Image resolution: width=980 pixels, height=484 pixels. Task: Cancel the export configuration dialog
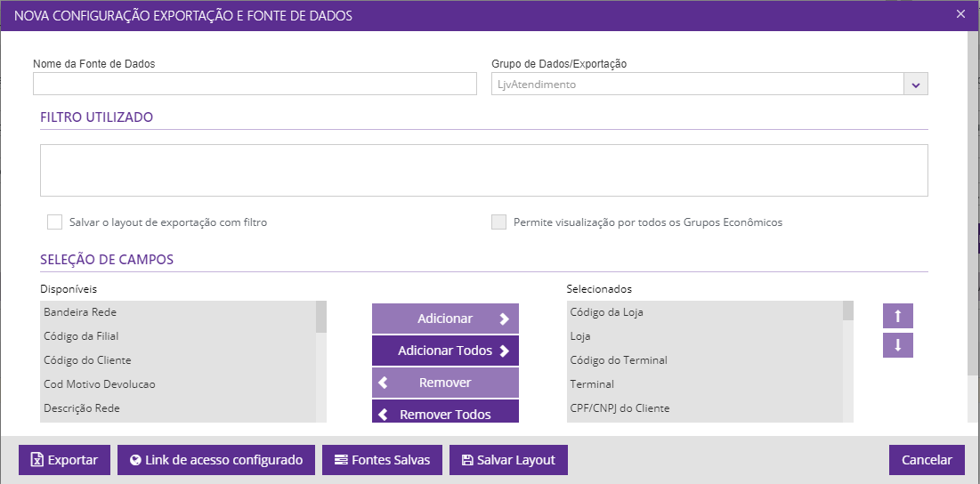(x=927, y=460)
